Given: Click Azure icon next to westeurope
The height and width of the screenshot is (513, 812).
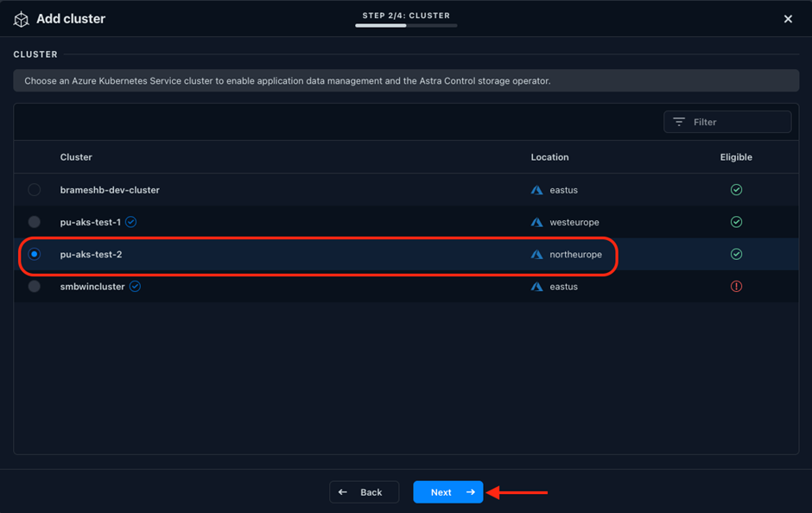Looking at the screenshot, I should coord(537,222).
